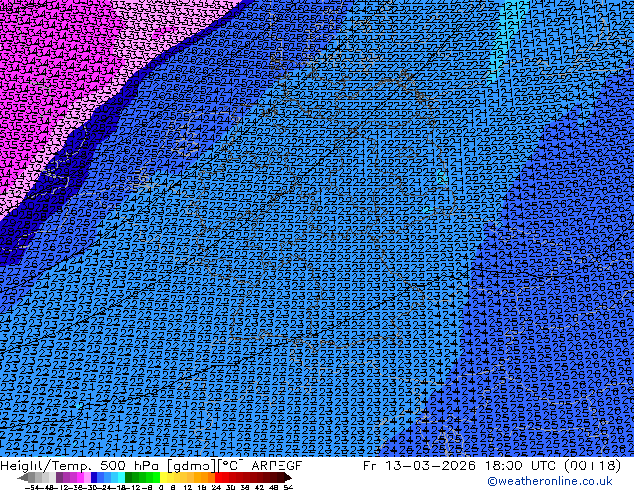Click the left arrow end of color scale
Viewport: 634px width, 490px height.
pyautogui.click(x=22, y=477)
